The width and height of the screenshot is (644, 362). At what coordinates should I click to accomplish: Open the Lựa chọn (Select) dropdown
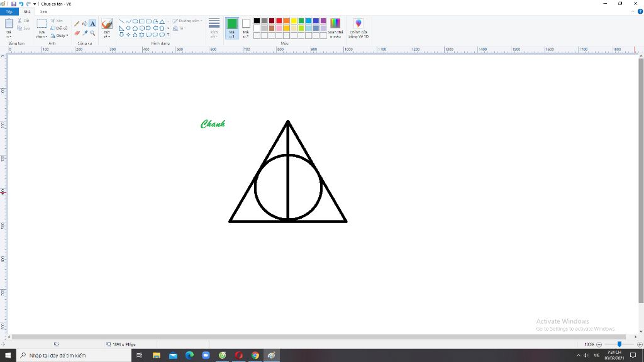(x=42, y=34)
